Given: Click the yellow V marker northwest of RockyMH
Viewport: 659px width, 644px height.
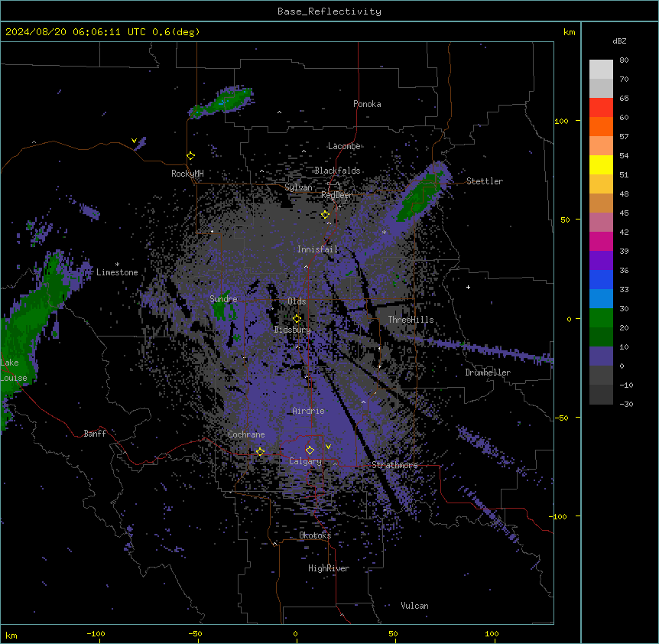Looking at the screenshot, I should coord(134,141).
